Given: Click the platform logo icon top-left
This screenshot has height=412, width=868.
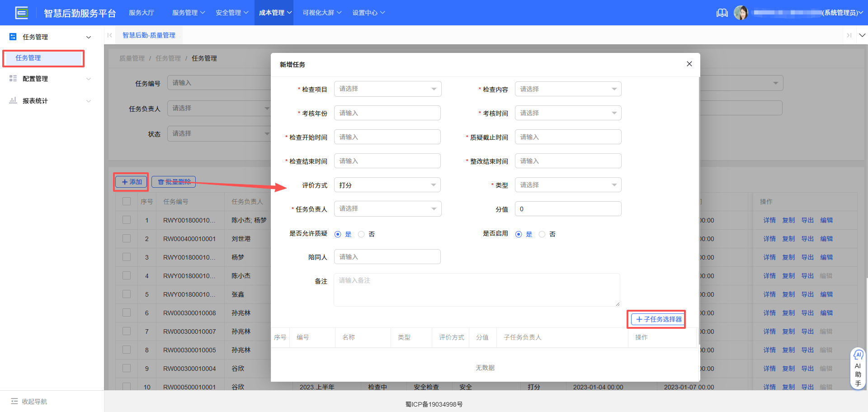Looking at the screenshot, I should coord(21,12).
